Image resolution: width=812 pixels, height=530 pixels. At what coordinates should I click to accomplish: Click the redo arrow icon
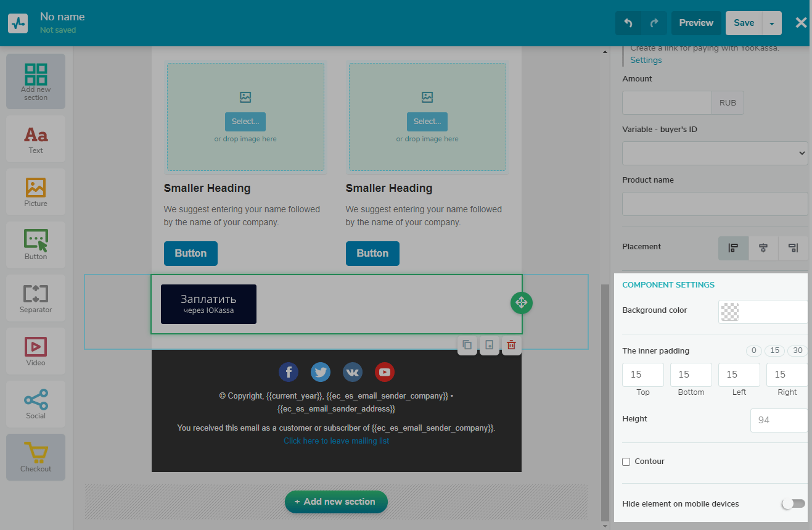pos(654,23)
